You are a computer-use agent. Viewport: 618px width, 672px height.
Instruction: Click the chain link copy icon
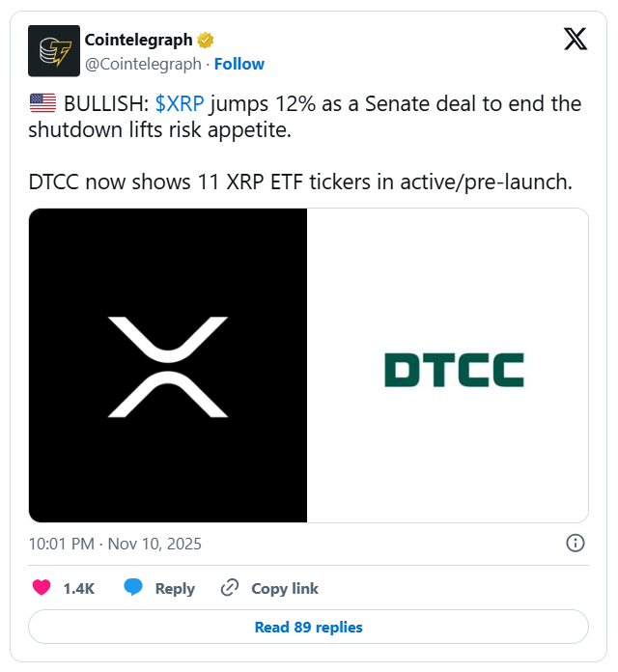[x=229, y=588]
